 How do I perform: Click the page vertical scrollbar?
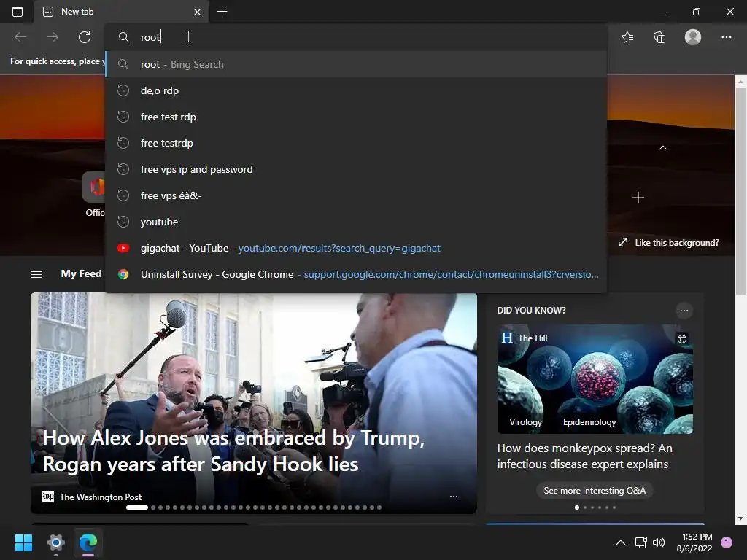pyautogui.click(x=740, y=190)
